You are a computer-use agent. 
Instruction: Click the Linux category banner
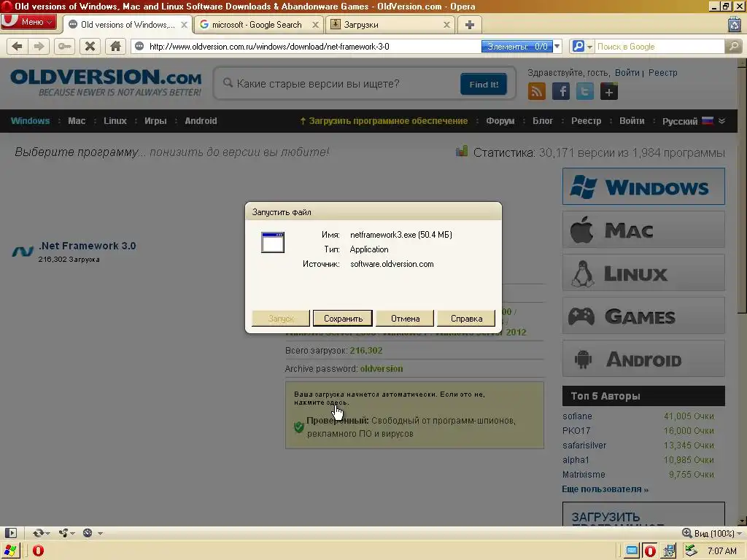pyautogui.click(x=643, y=273)
